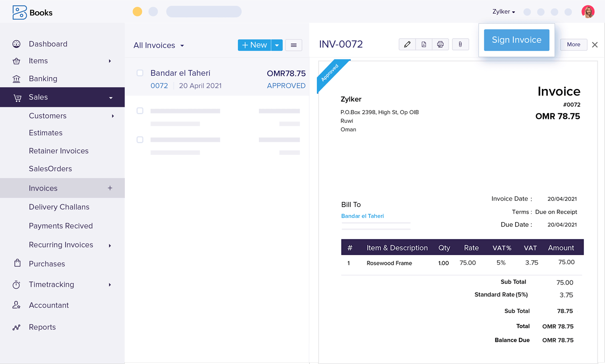Go to Payments Recived
The width and height of the screenshot is (605, 364).
click(60, 226)
